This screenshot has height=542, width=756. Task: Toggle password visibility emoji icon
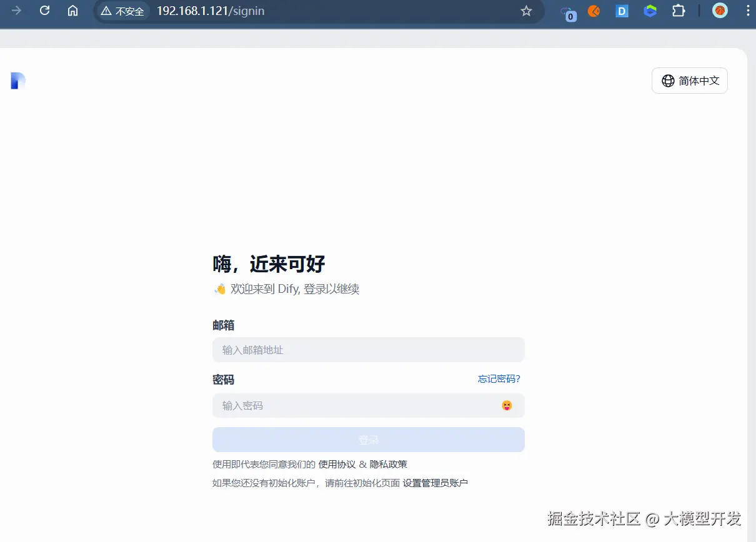(507, 405)
